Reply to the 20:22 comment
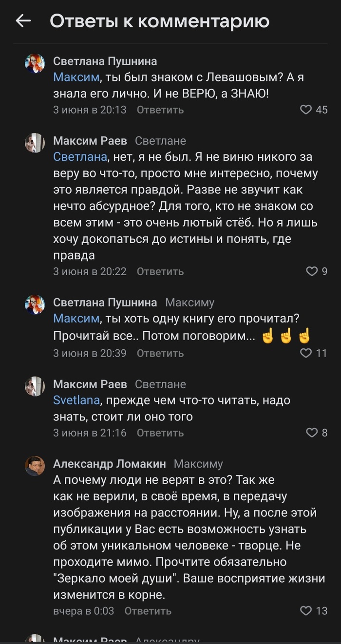Image resolution: width=341 pixels, height=644 pixels. click(x=160, y=271)
